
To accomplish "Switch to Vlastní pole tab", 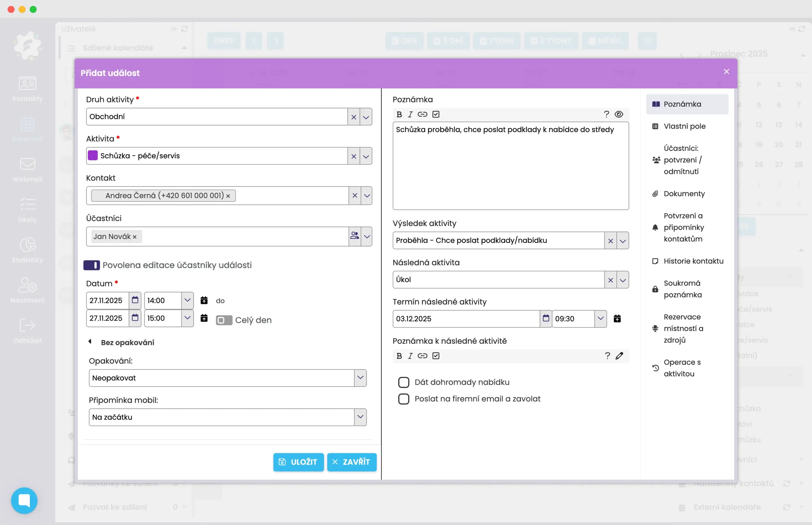I will [x=684, y=126].
